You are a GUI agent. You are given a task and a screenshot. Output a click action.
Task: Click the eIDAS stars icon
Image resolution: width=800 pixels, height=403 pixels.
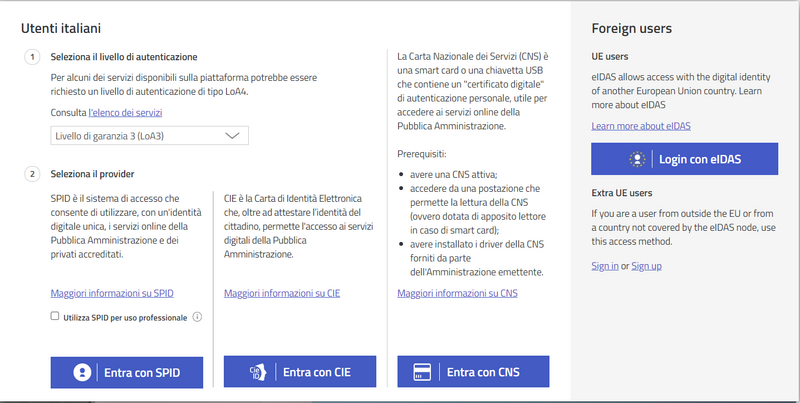coord(635,159)
